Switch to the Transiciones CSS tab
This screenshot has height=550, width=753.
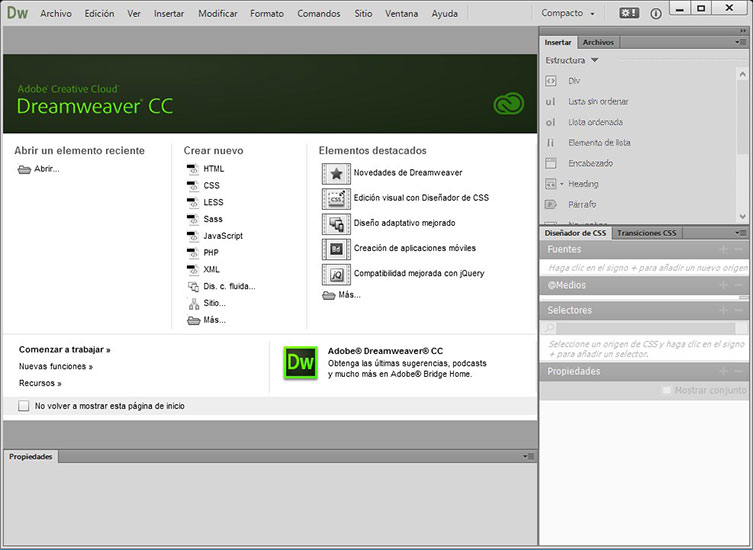point(646,233)
